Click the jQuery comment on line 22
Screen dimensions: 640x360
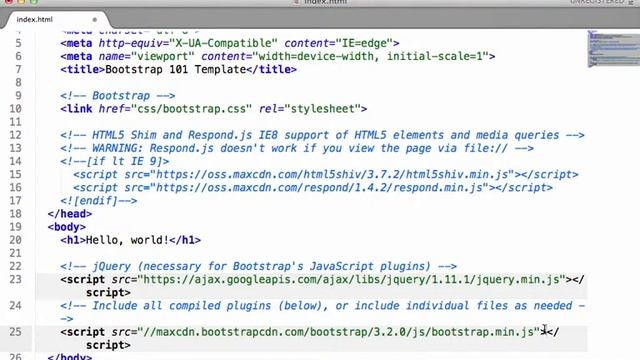pos(258,267)
